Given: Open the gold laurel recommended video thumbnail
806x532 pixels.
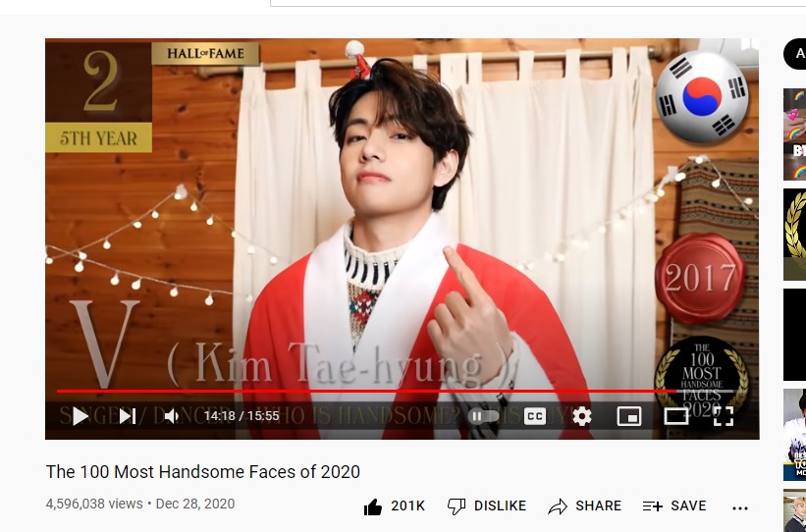Looking at the screenshot, I should [x=794, y=235].
